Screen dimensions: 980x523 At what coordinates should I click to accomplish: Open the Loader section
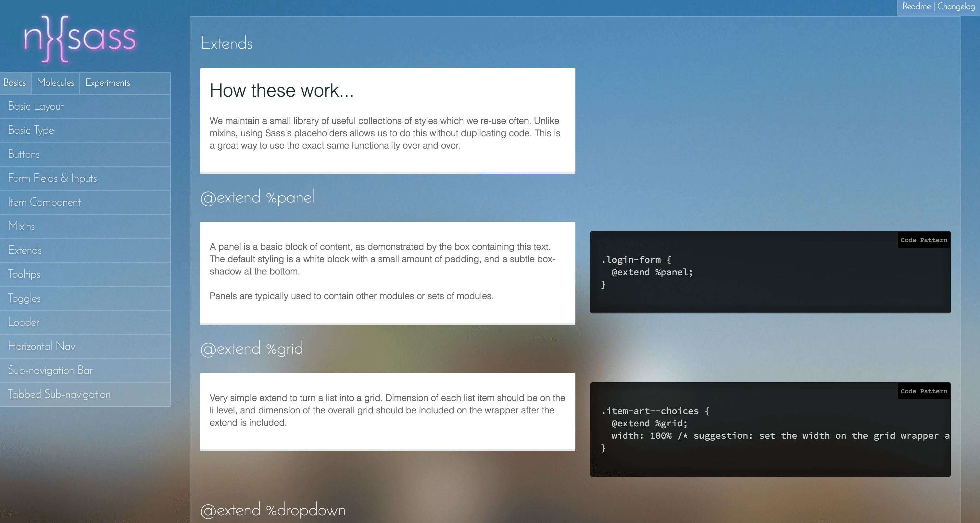(x=85, y=322)
